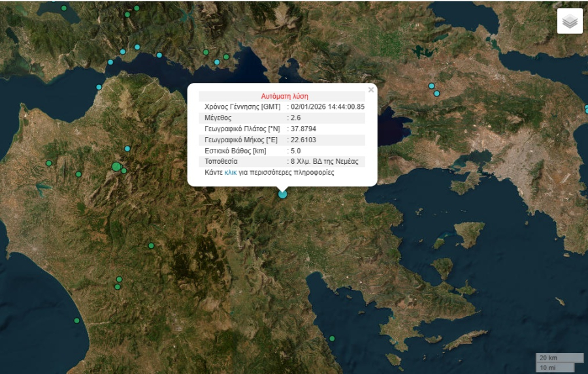This screenshot has width=588, height=374.
Task: Select the upper cyan marker of the pair north of Athens
Action: [431, 86]
